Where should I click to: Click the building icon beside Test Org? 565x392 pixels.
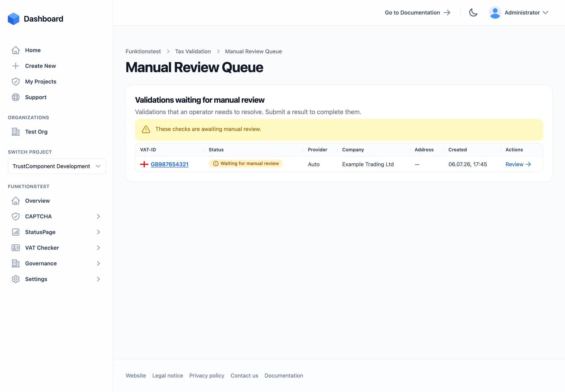coord(16,132)
